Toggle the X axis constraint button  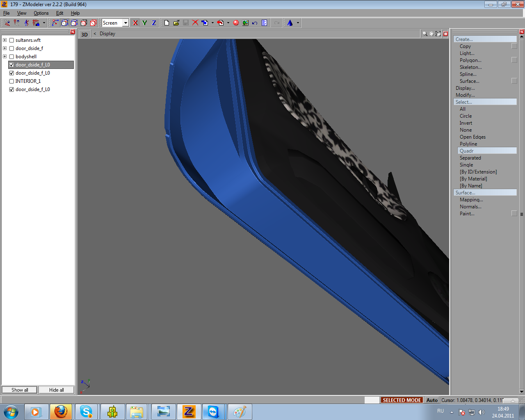(135, 23)
